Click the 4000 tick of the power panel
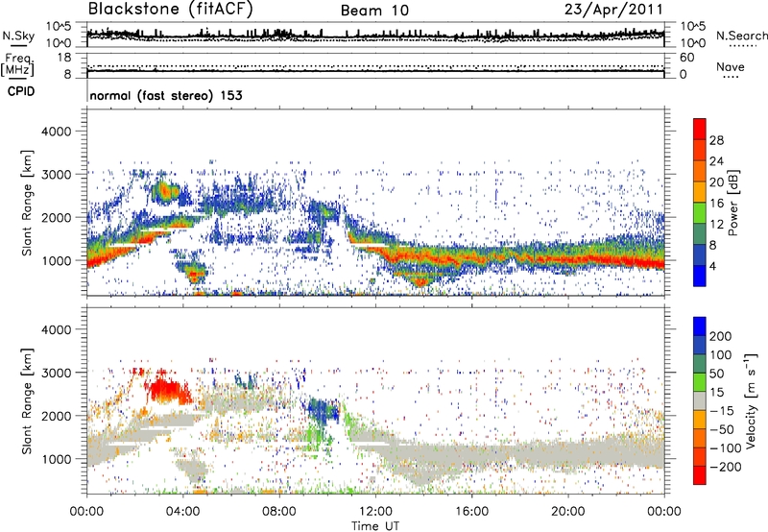 (x=57, y=132)
